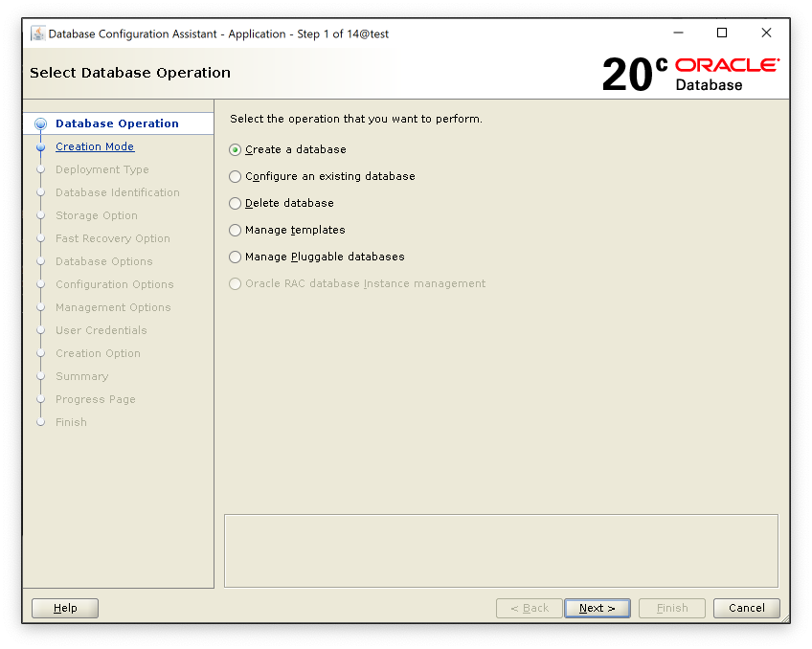Click the Fast Recovery Option step
Image resolution: width=812 pixels, height=649 pixels.
point(113,238)
